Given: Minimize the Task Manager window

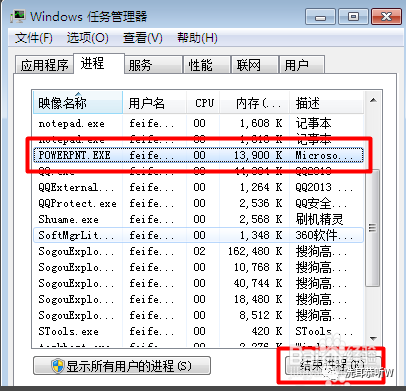Looking at the screenshot, I should pos(320,17).
